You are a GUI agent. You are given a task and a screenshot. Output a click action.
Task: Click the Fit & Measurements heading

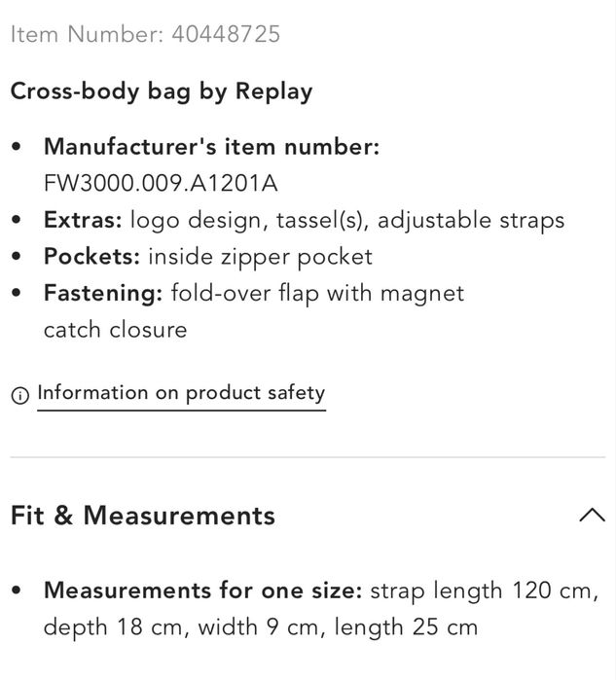[143, 515]
